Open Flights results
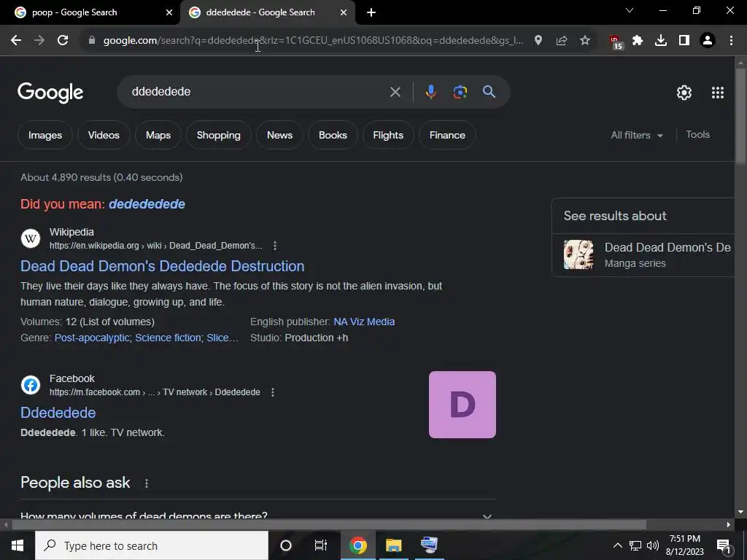Image resolution: width=747 pixels, height=560 pixels. pos(388,135)
